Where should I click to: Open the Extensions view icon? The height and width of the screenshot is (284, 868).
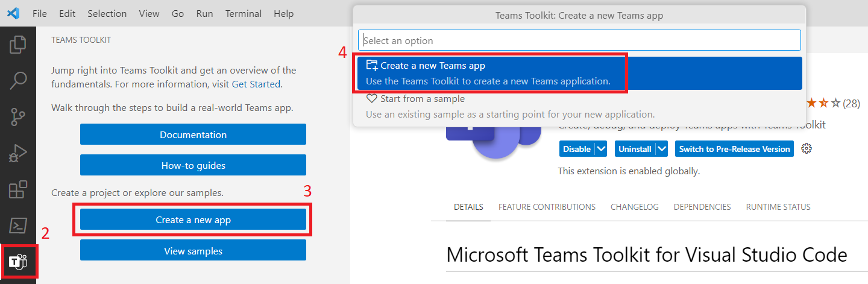pyautogui.click(x=18, y=190)
